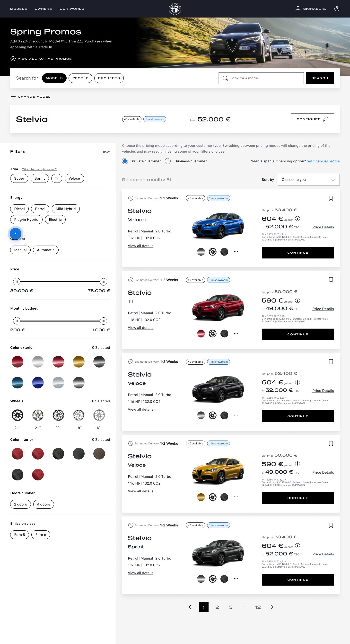Switch search to the Models tab

54,78
